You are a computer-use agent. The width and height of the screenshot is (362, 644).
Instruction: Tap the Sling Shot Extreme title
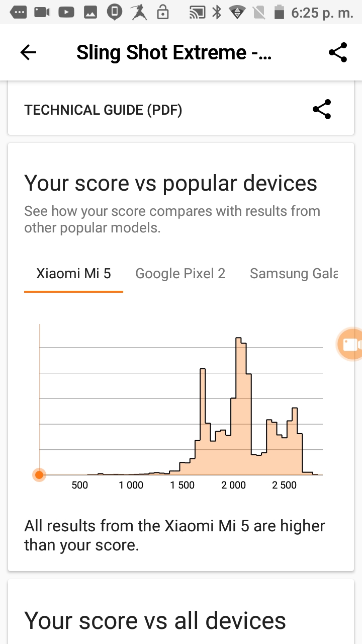click(x=174, y=52)
